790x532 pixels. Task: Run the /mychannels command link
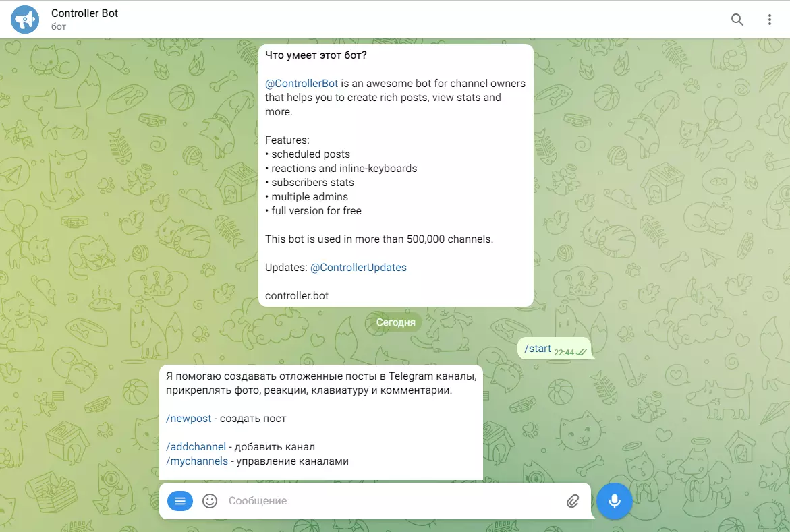197,461
